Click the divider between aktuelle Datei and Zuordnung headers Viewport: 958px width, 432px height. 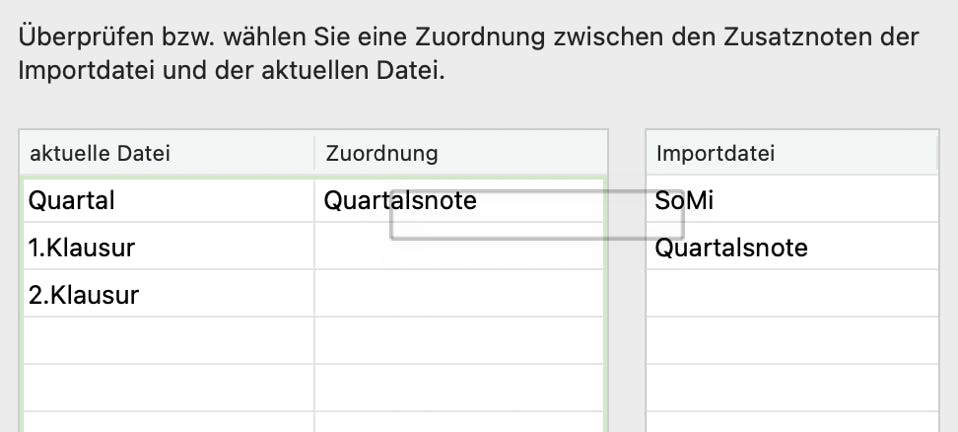[x=314, y=153]
